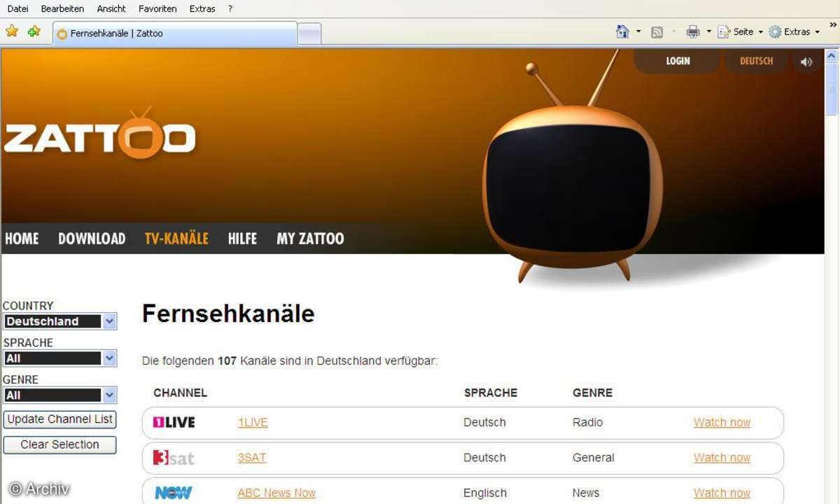Open the Favoriten menu
This screenshot has height=504, width=840.
point(157,8)
